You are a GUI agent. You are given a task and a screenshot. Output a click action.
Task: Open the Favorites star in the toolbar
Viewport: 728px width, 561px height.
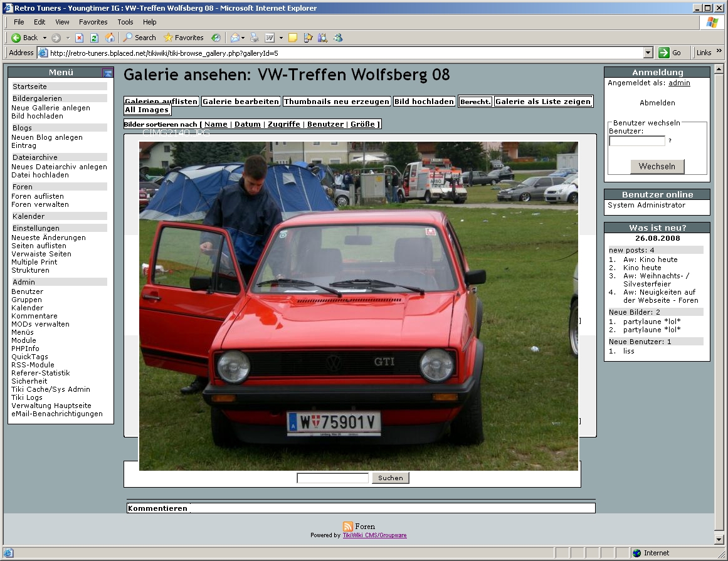(x=183, y=38)
